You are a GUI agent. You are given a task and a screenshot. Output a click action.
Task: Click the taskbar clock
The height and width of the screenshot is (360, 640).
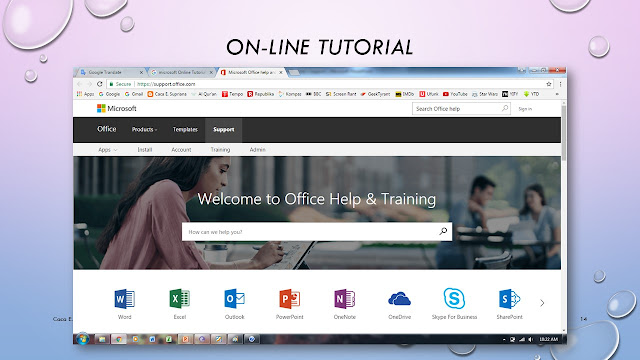[548, 339]
